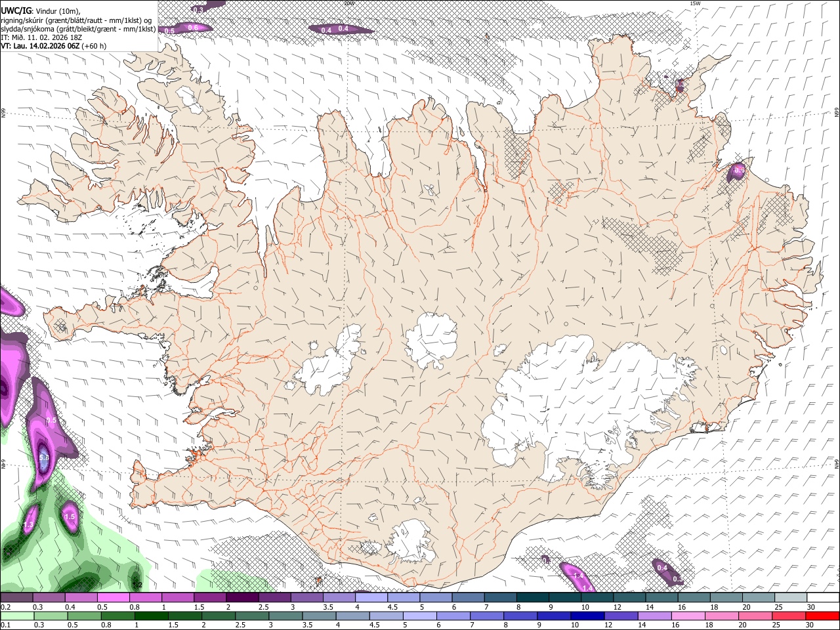The width and height of the screenshot is (840, 630).
Task: Select the crimson 25 swatch on lower scale
Action: 789,616
